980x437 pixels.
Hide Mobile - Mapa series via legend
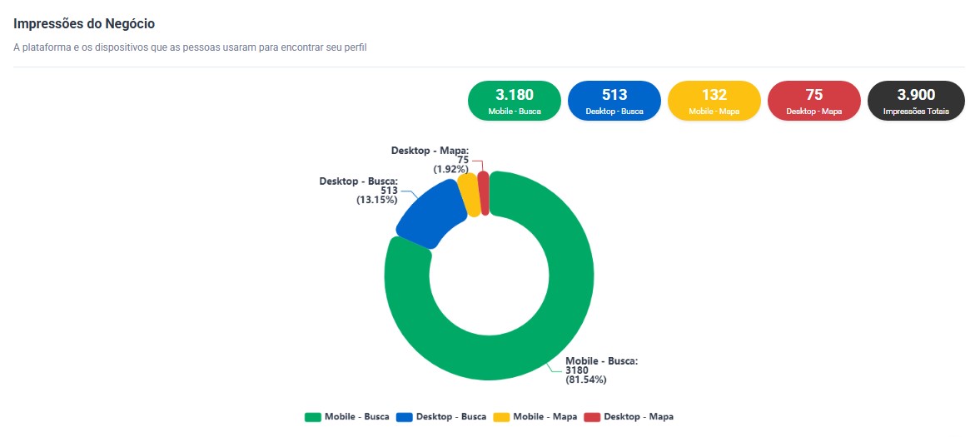pyautogui.click(x=545, y=416)
